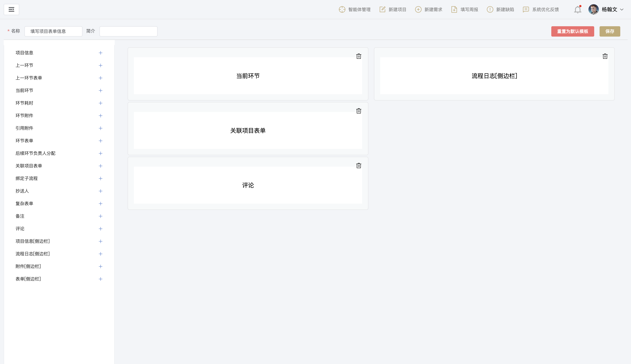
Task: Focus the 名称 input field
Action: [53, 31]
